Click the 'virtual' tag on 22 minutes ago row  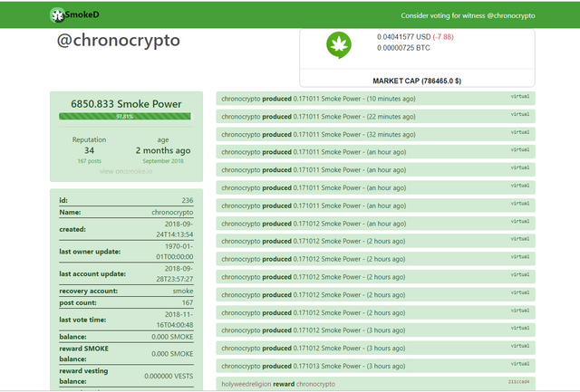[520, 114]
